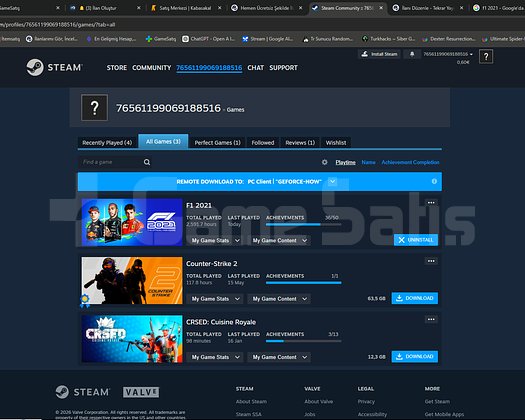Download CRSED: Cuisine Royale
This screenshot has height=420, width=525.
[415, 356]
